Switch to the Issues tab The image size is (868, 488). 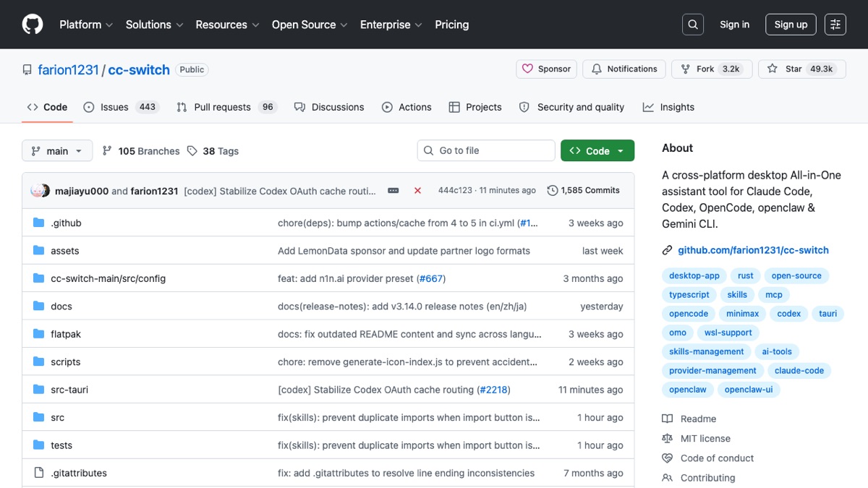(121, 107)
